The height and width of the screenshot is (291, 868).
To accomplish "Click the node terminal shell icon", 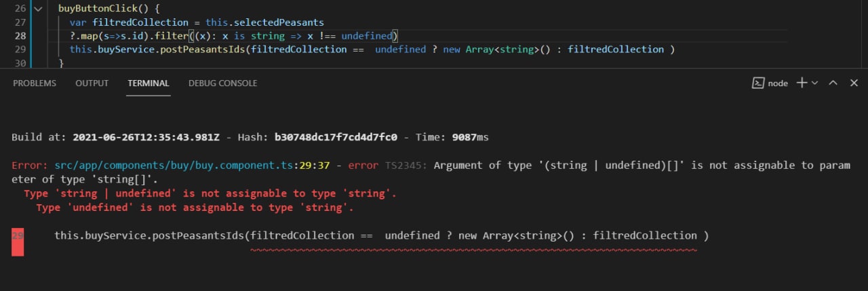I will pyautogui.click(x=758, y=83).
